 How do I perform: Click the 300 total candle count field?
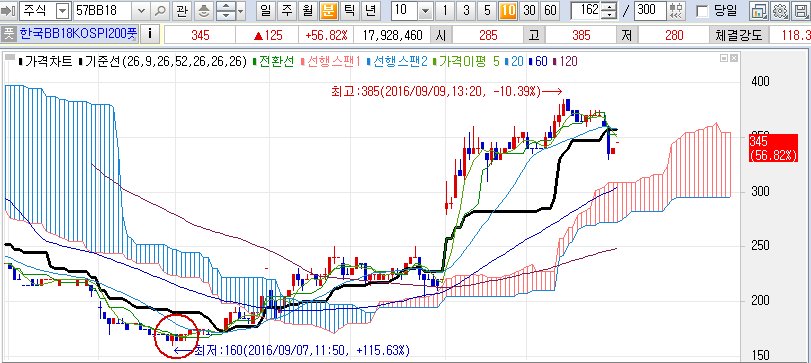tap(650, 10)
